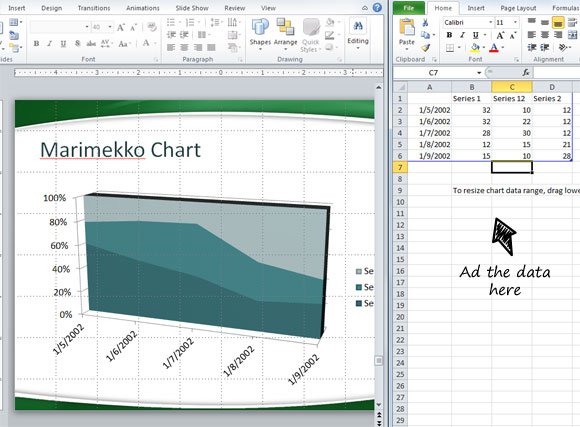Switch to Page Layout tab in Excel
This screenshot has width=580, height=427.
[518, 8]
